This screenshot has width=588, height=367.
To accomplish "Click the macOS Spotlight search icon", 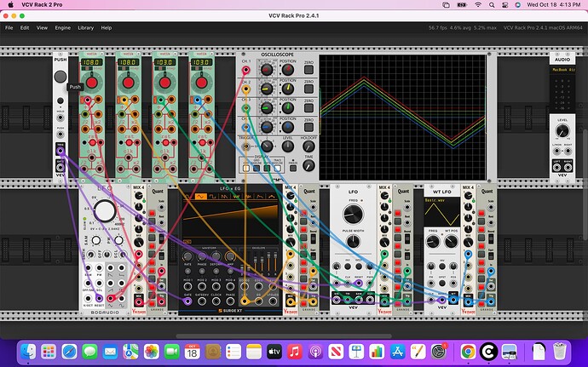I will click(492, 5).
